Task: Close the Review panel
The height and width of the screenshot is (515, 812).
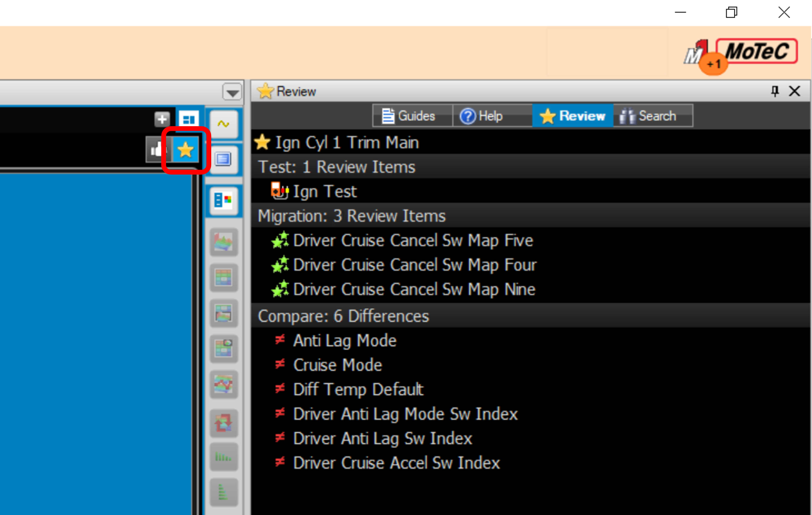Action: pyautogui.click(x=794, y=91)
